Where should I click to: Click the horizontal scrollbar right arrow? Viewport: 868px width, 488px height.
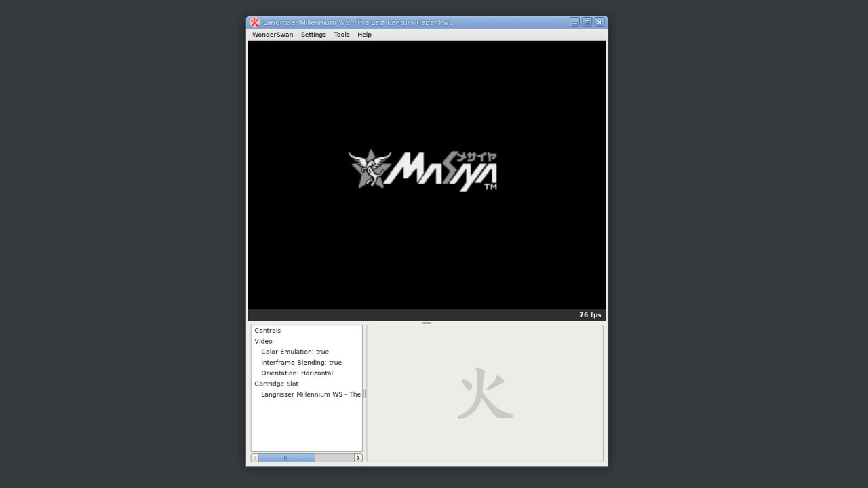coord(358,458)
